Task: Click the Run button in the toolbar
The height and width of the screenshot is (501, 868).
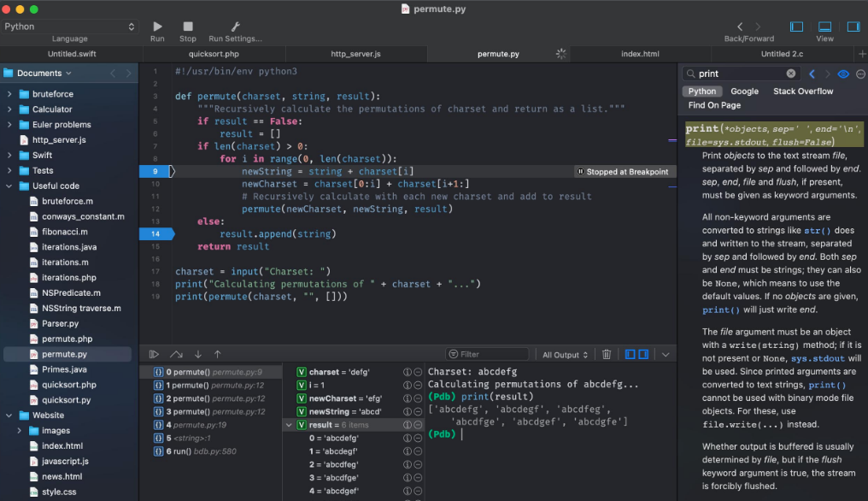Action: pyautogui.click(x=157, y=27)
